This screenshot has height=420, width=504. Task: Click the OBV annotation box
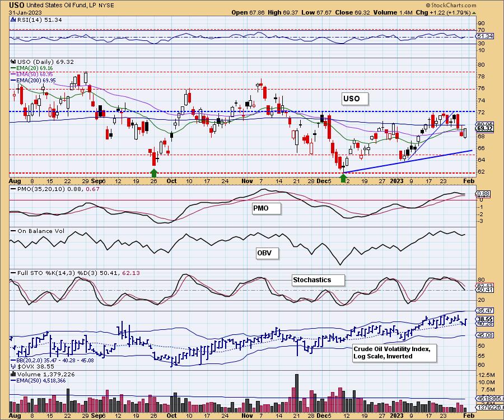(x=267, y=253)
